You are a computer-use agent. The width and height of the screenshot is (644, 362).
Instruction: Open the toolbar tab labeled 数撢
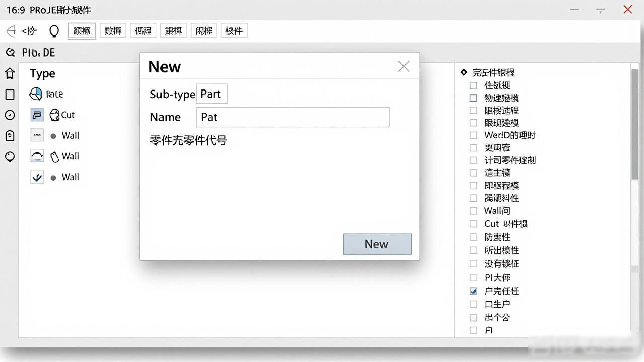point(113,31)
